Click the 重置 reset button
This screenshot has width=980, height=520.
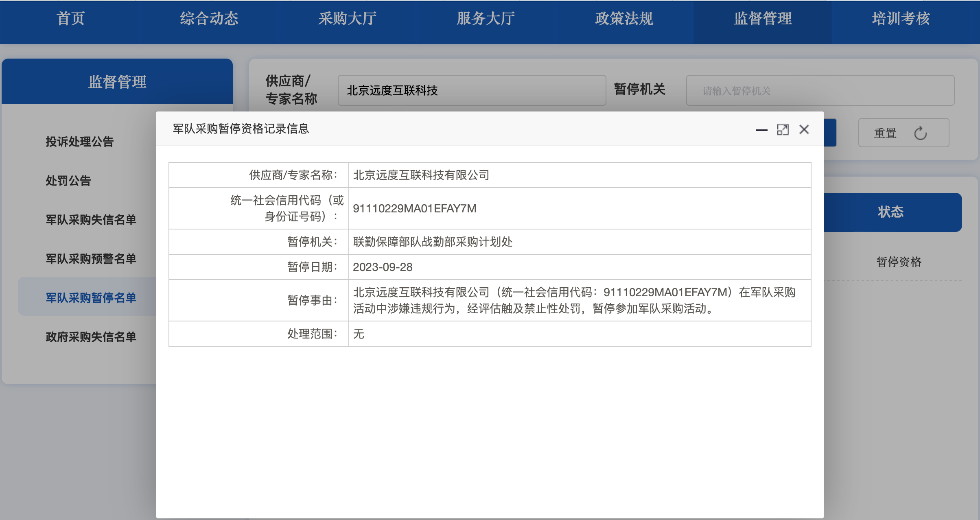pos(903,133)
